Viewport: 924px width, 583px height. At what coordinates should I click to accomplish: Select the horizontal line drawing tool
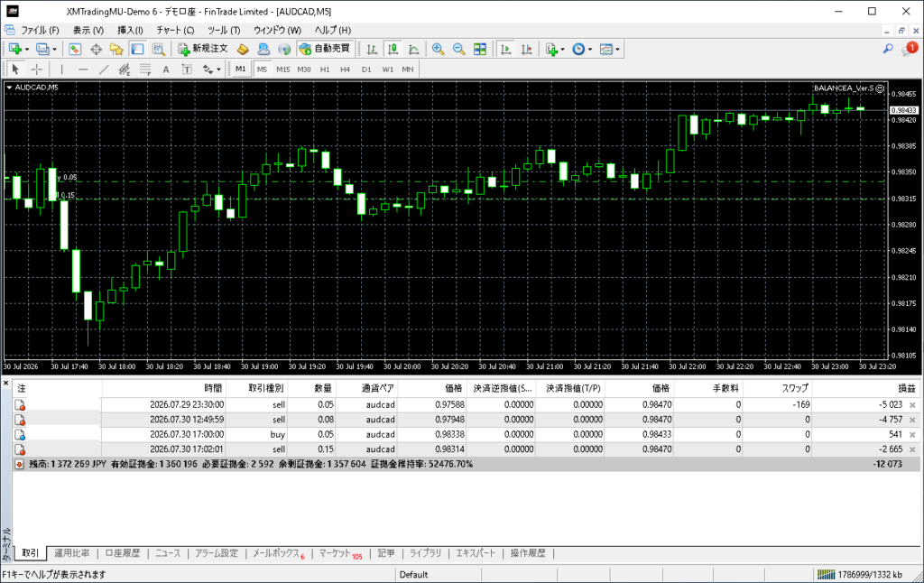tap(82, 69)
